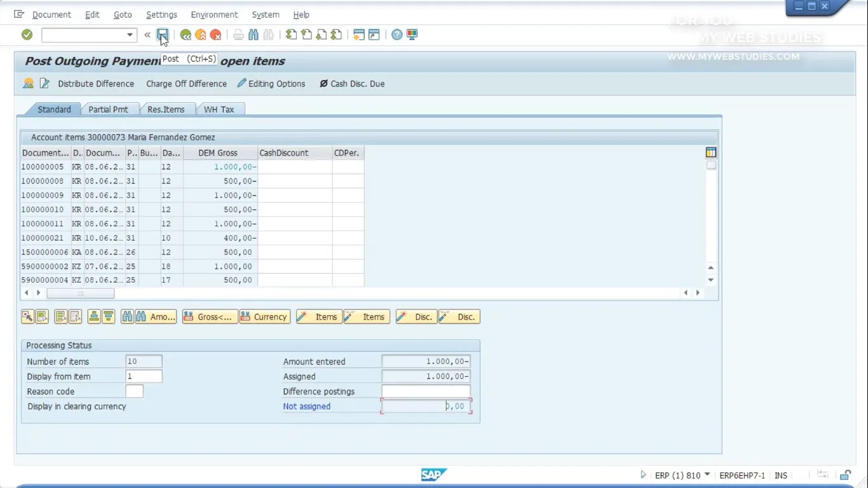Click the Last page icon
The width and height of the screenshot is (868, 488).
337,35
